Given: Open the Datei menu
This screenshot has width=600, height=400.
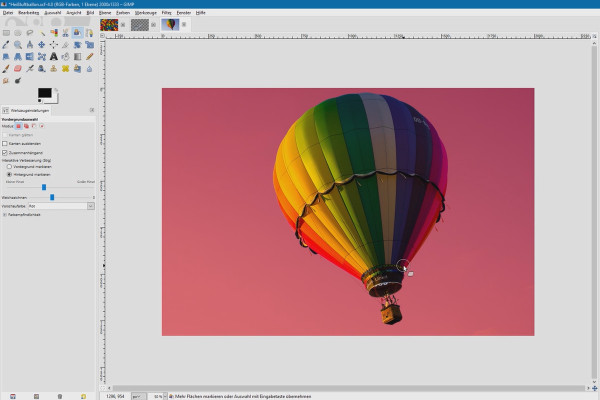Looking at the screenshot, I should pos(8,13).
